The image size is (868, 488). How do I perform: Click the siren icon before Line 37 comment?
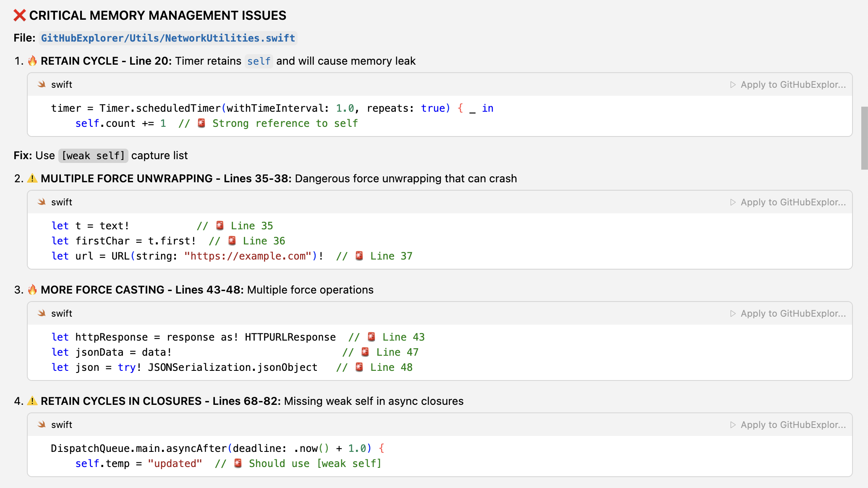(x=359, y=256)
